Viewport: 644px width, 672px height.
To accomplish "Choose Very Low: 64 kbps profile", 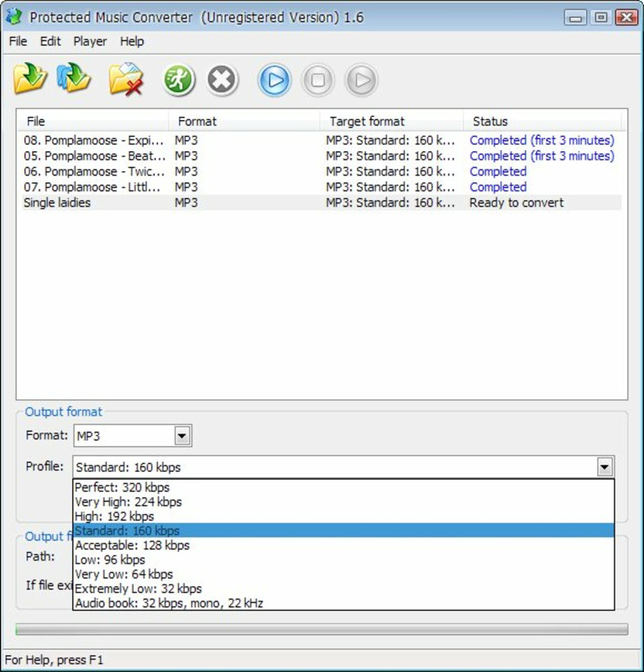I will (x=343, y=575).
